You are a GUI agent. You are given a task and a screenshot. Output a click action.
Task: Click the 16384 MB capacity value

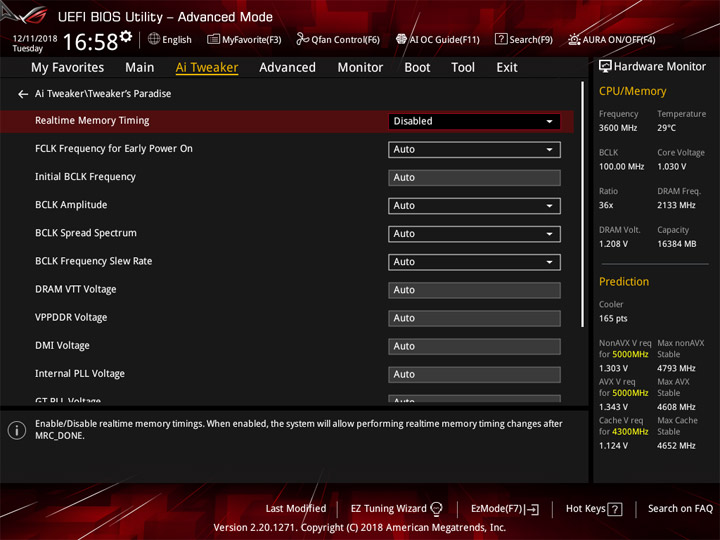click(676, 244)
